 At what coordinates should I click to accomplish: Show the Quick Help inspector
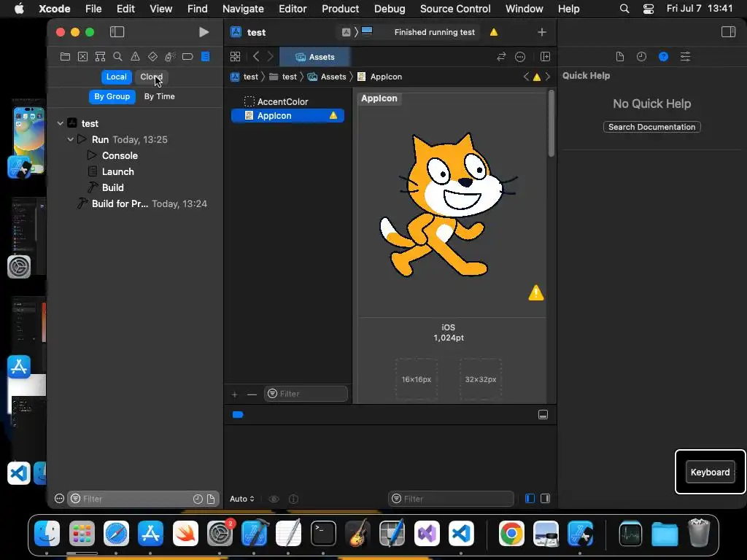663,57
